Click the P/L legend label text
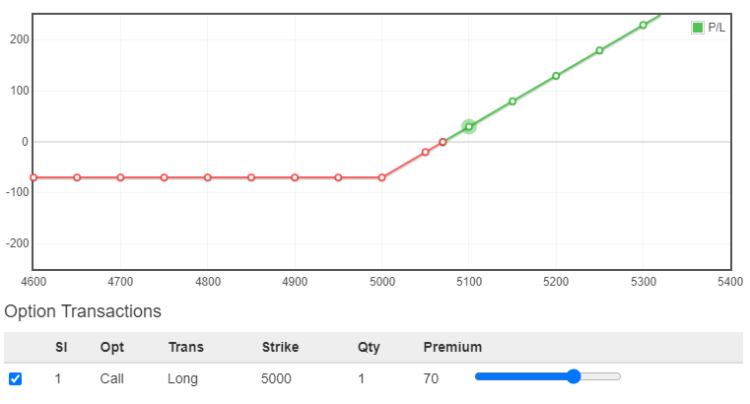The image size is (750, 404). tap(717, 27)
